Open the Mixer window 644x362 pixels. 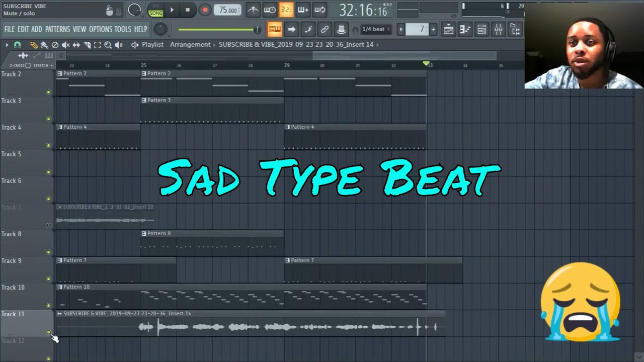pyautogui.click(x=498, y=29)
